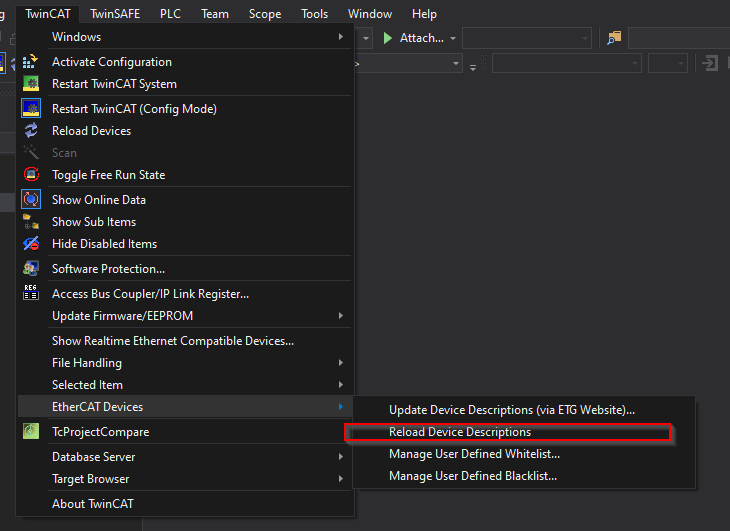Select Reload Devices menu entry
Screen dimensions: 730x531
[x=185, y=130]
